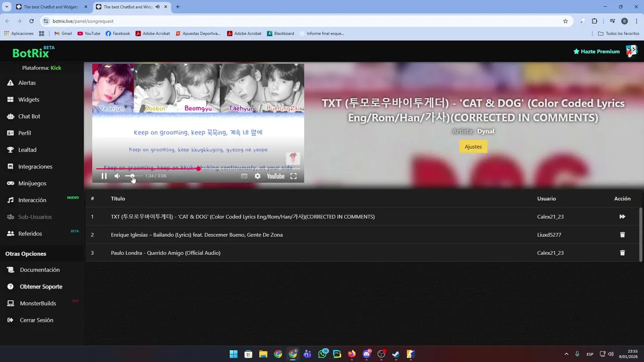The image size is (644, 362).
Task: Click the YouTube logo in player
Action: [275, 176]
